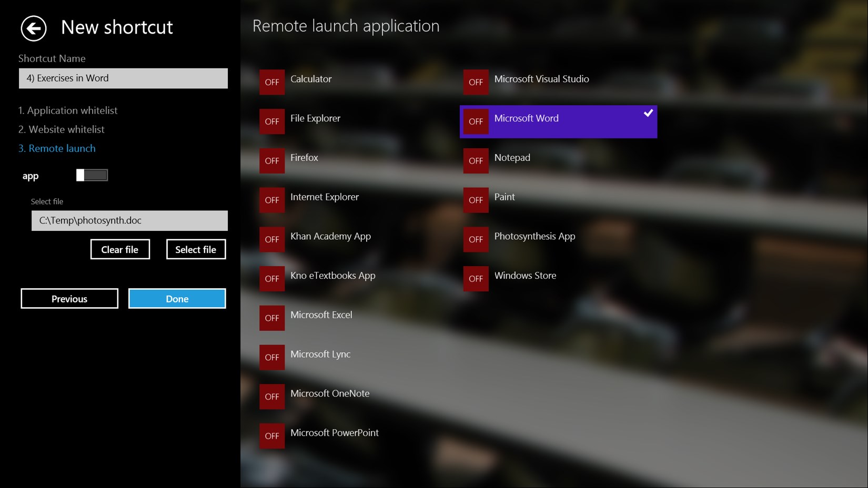The image size is (868, 488).
Task: Click the Microsoft Word checkmark
Action: pyautogui.click(x=648, y=113)
